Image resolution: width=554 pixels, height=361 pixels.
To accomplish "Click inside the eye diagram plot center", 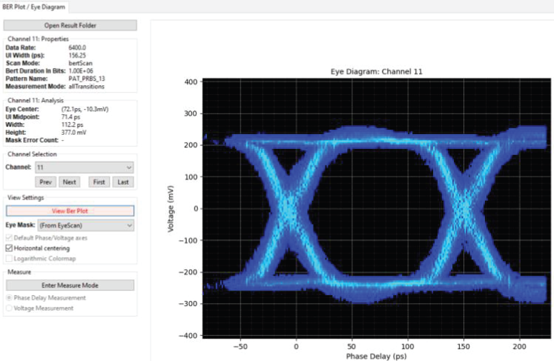I will (376, 208).
